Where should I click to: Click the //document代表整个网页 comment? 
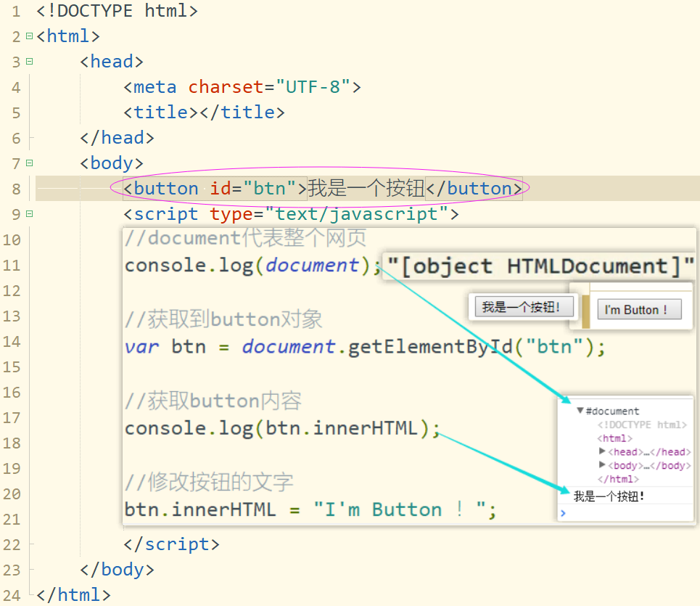click(245, 237)
